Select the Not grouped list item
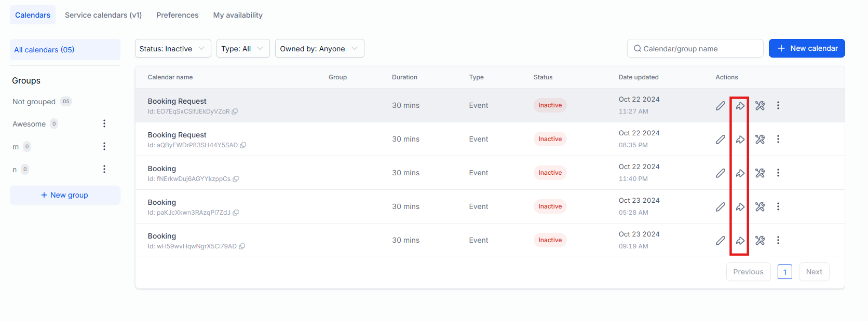 point(34,102)
